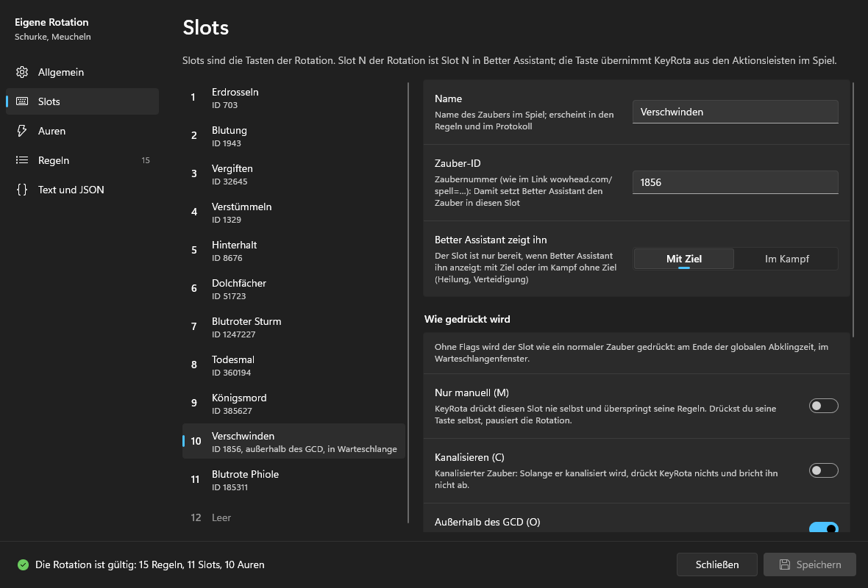Disable the Außerhalb des GCD (O) switch

point(823,527)
